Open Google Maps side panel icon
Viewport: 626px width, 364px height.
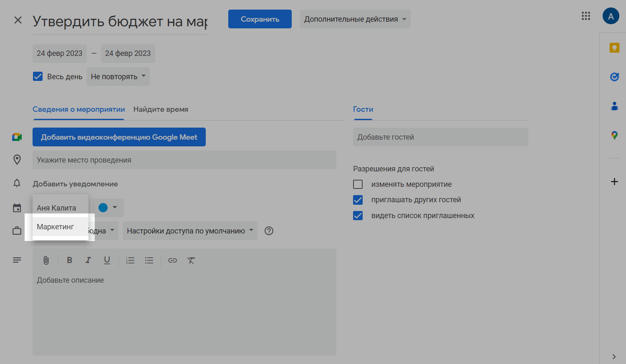click(x=614, y=136)
